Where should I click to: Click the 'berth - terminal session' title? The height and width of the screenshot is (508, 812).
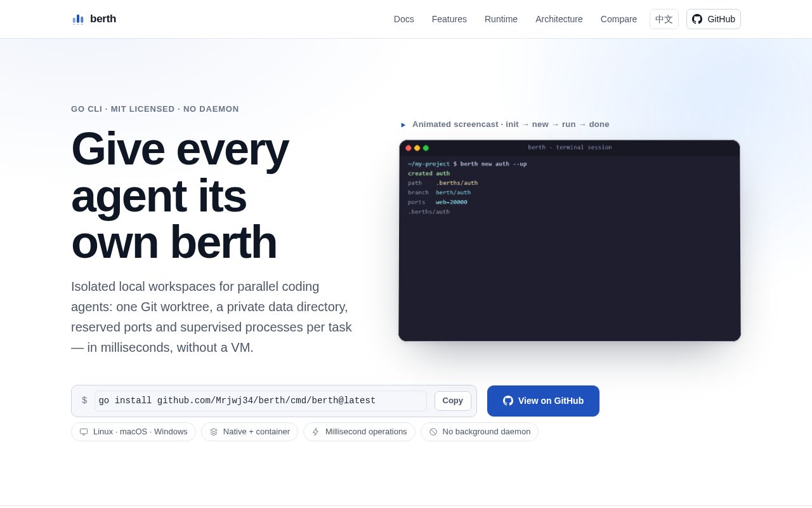(x=570, y=147)
